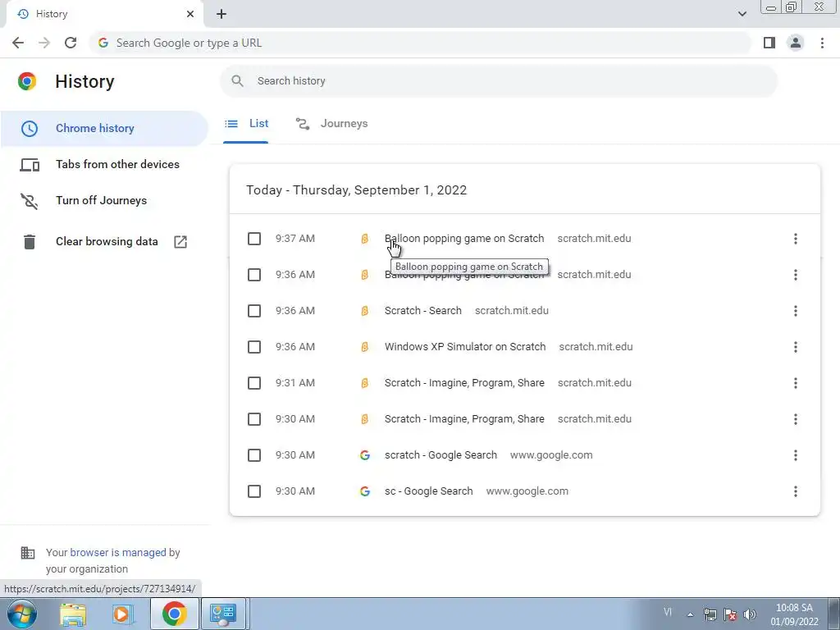This screenshot has width=840, height=630.
Task: Switch to the List tab
Action: (246, 124)
